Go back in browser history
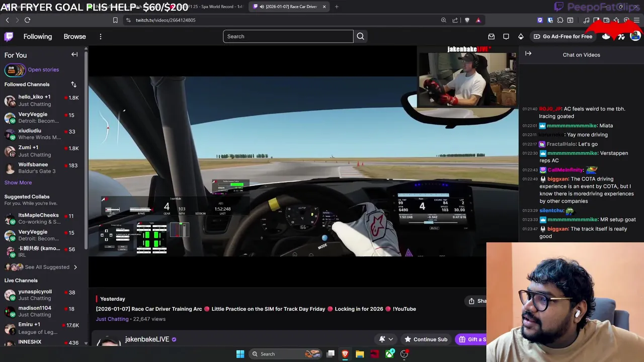The image size is (644, 362). (x=7, y=20)
